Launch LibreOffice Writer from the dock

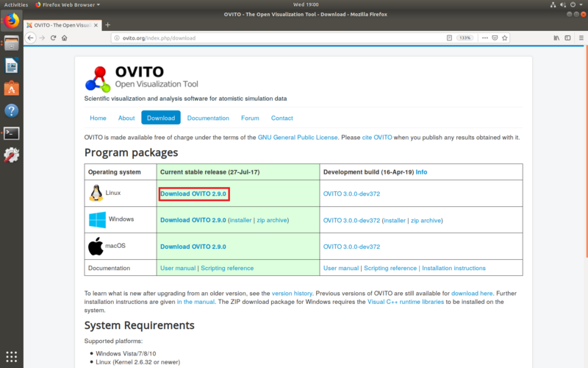[x=12, y=66]
